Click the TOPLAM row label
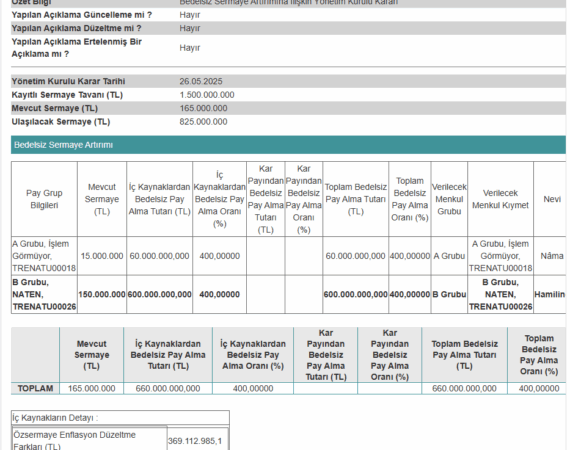This screenshot has width=570, height=450. (35, 389)
